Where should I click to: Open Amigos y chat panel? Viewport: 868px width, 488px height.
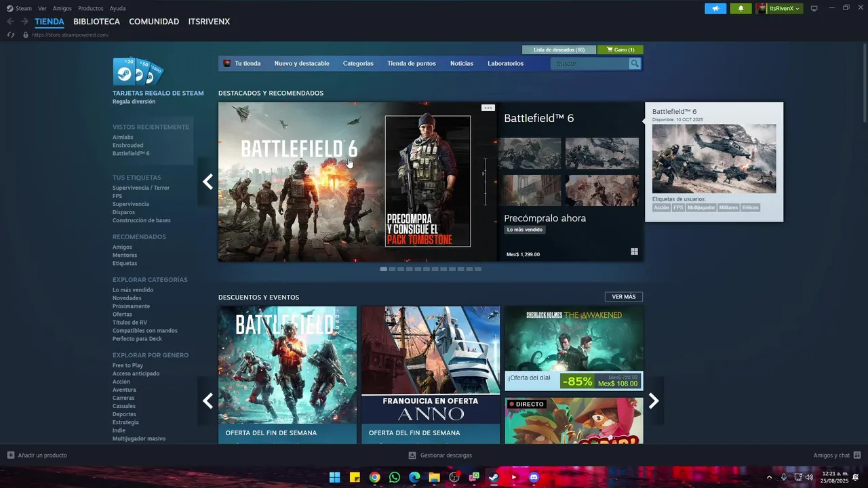837,455
